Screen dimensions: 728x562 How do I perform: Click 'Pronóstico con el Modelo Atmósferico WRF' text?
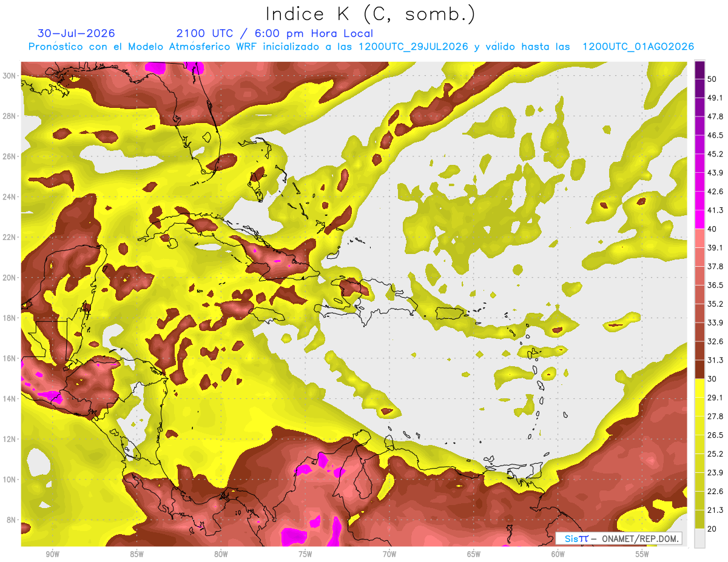143,47
